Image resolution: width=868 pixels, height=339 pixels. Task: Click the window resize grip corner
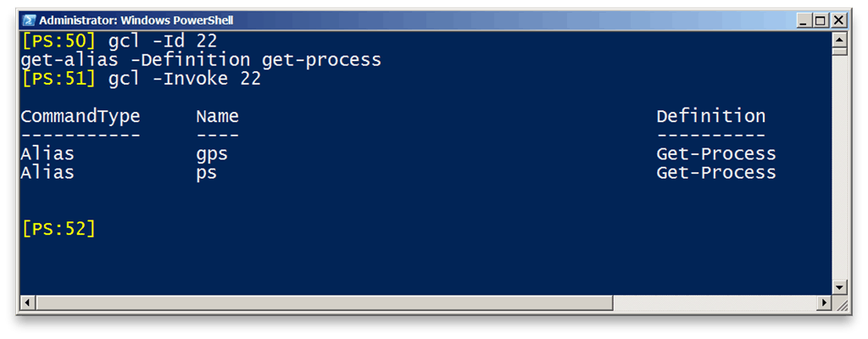pyautogui.click(x=840, y=303)
